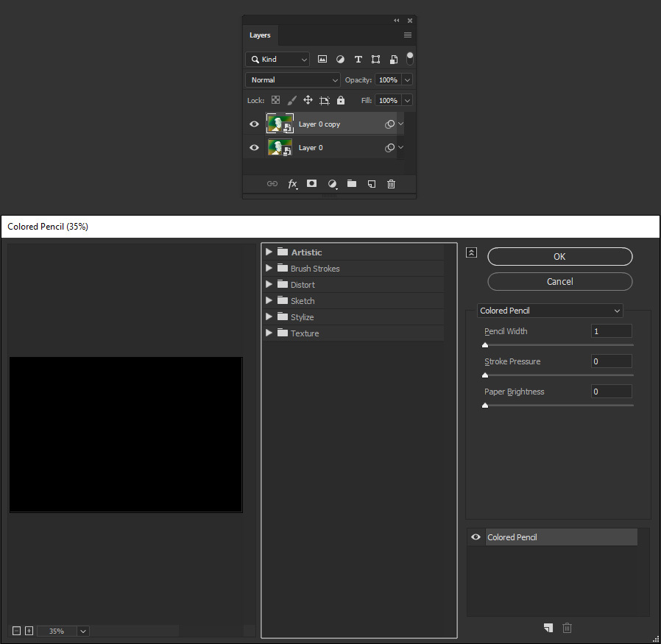Create a new group folder
Image resolution: width=661 pixels, height=644 pixels.
click(x=352, y=183)
